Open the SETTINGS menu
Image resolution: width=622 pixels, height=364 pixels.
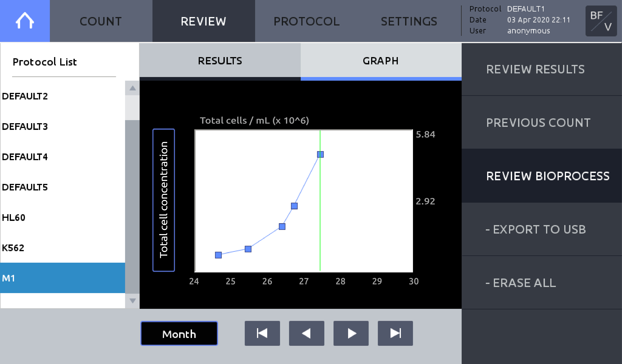coord(409,21)
